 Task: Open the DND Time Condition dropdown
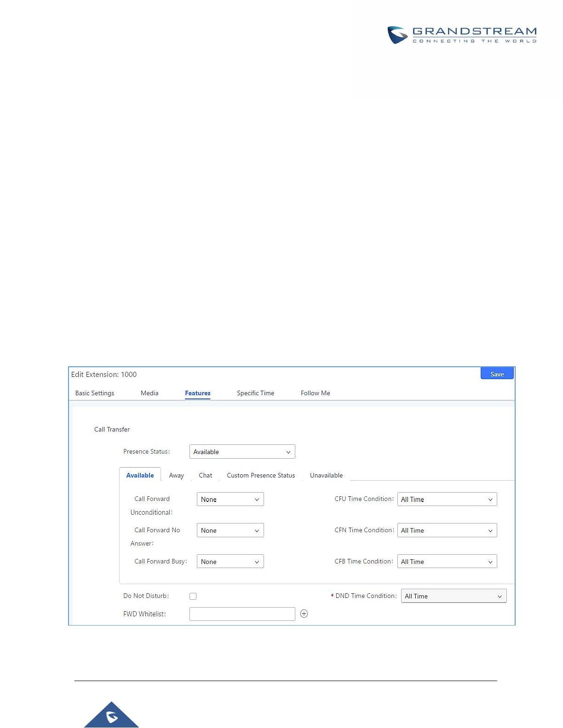(454, 596)
